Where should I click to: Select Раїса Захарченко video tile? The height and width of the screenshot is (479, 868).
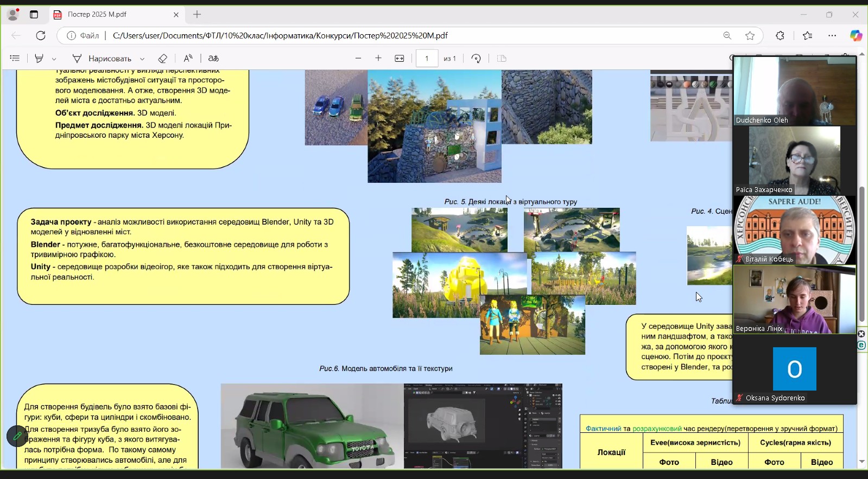pos(795,160)
